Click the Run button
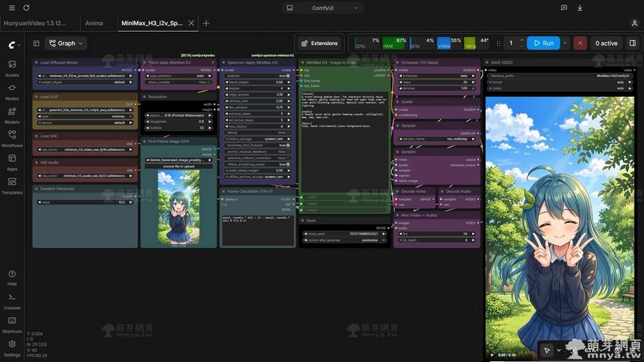This screenshot has height=362, width=644. coord(543,43)
